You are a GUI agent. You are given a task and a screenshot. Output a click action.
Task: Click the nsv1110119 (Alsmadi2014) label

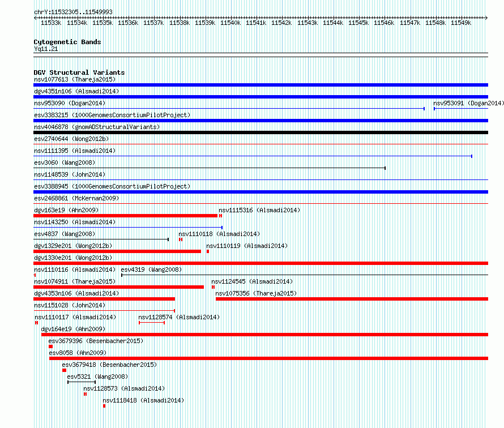click(247, 246)
